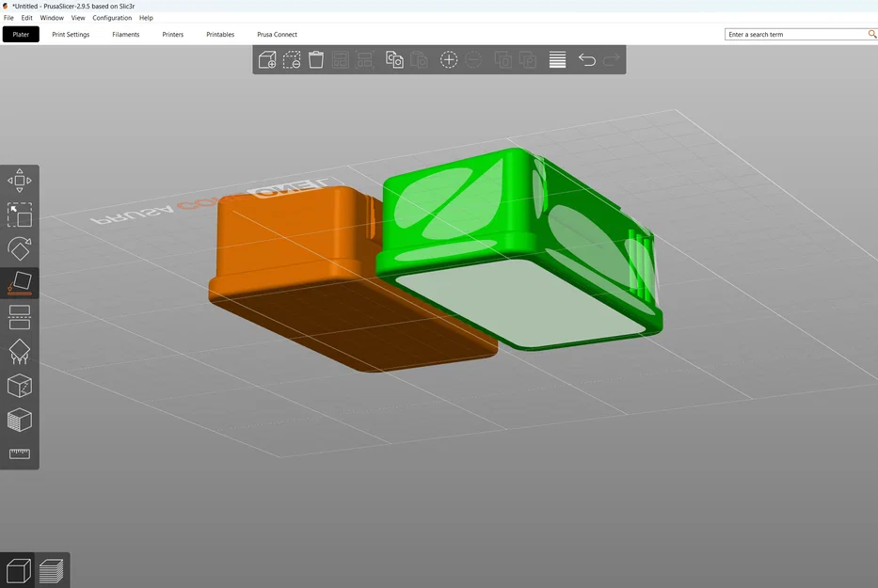Click the Arrange all toolbar icon
This screenshot has width=878, height=588.
tap(341, 59)
